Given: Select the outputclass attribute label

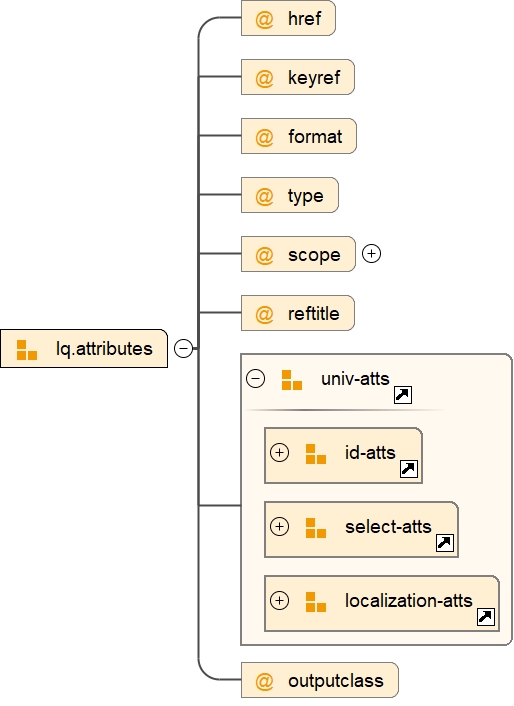Looking at the screenshot, I should 336,680.
